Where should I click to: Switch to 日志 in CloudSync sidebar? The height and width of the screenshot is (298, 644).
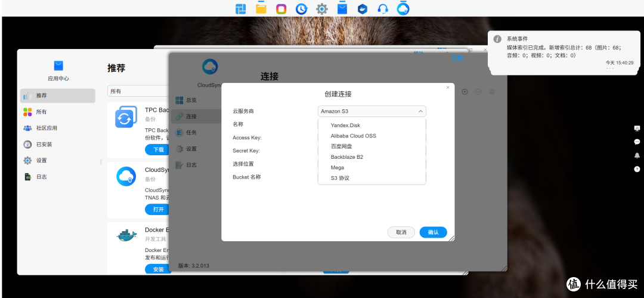tap(196, 165)
